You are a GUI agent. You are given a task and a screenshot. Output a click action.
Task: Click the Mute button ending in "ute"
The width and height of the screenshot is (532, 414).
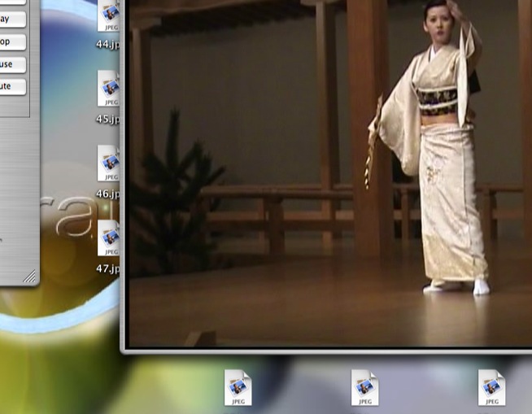click(x=12, y=86)
